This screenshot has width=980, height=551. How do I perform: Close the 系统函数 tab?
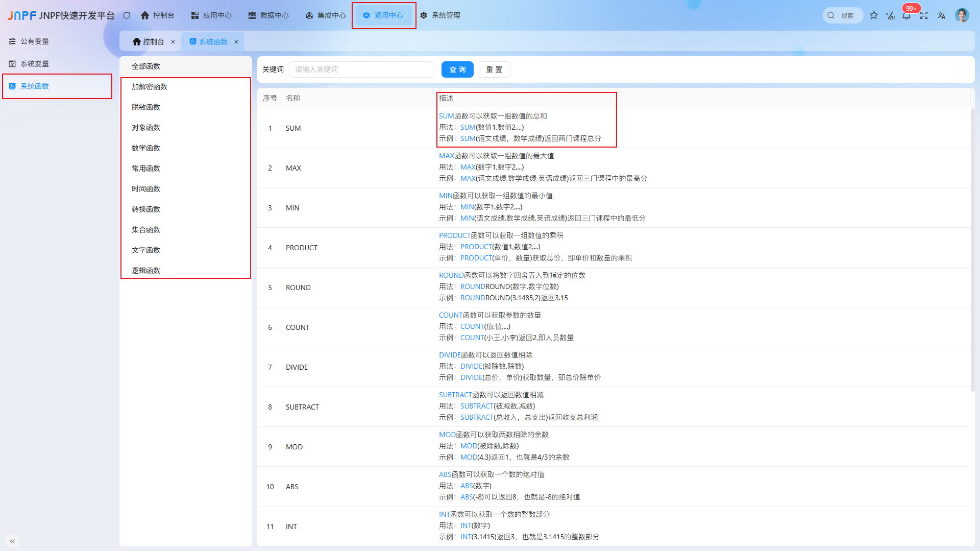236,42
